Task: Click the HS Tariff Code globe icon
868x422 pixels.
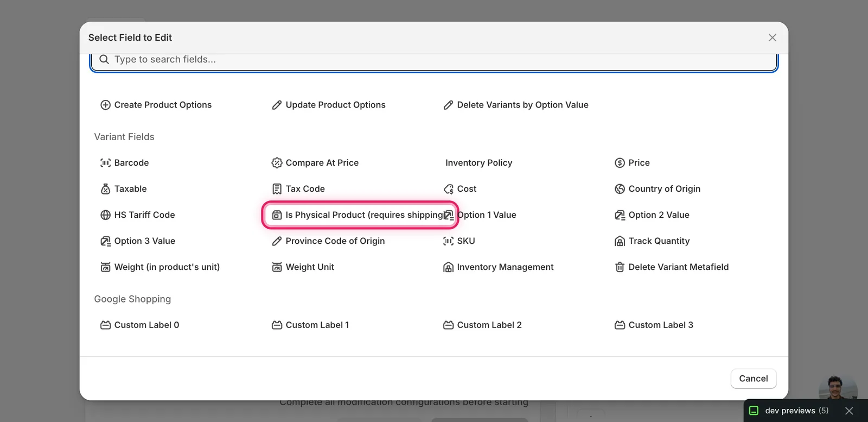Action: tap(105, 215)
